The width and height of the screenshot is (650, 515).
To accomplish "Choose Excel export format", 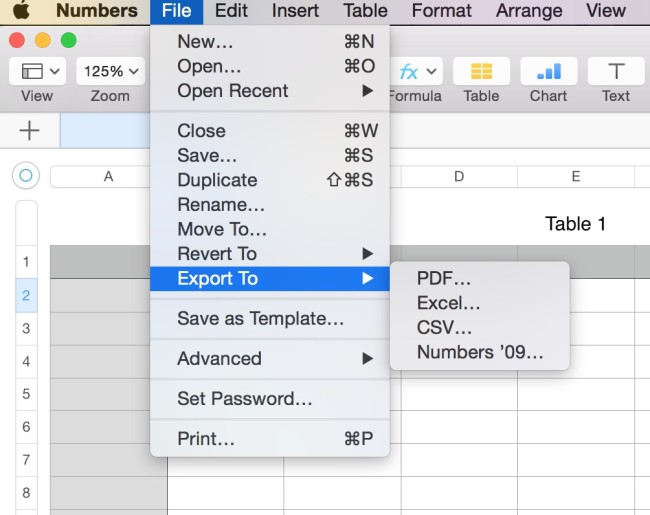I will [449, 303].
